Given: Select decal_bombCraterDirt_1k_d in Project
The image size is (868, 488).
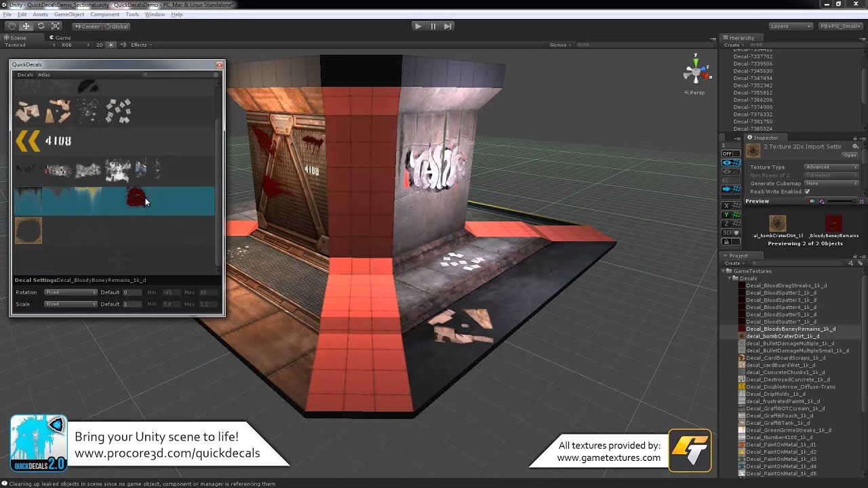Looking at the screenshot, I should 783,336.
